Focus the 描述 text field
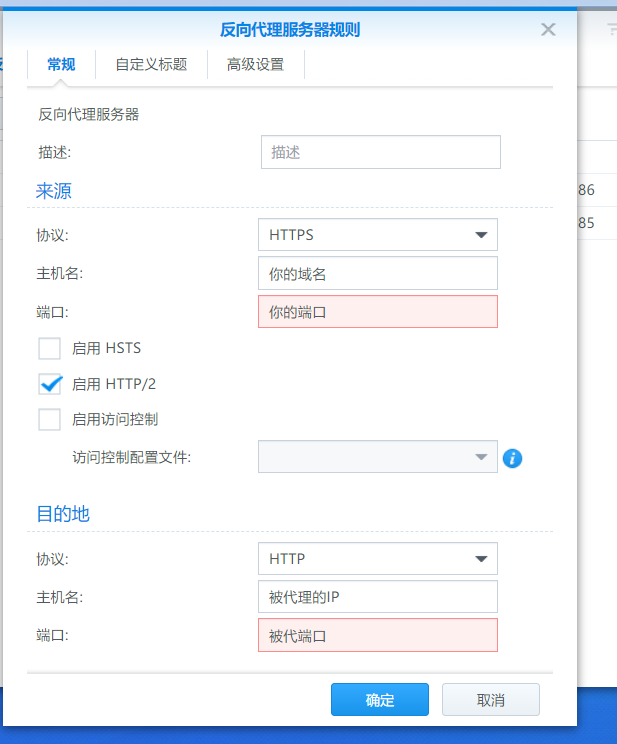This screenshot has width=617, height=744. pos(380,153)
